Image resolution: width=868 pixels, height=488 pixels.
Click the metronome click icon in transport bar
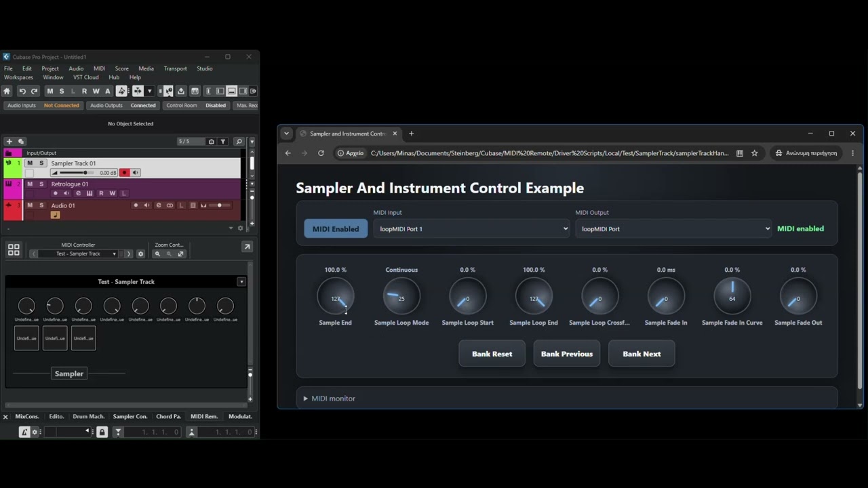pos(24,432)
